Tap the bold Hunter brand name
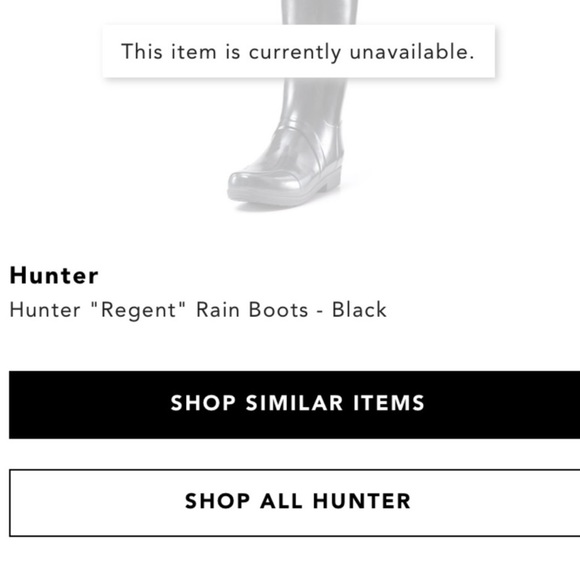This screenshot has width=580, height=580. click(54, 276)
